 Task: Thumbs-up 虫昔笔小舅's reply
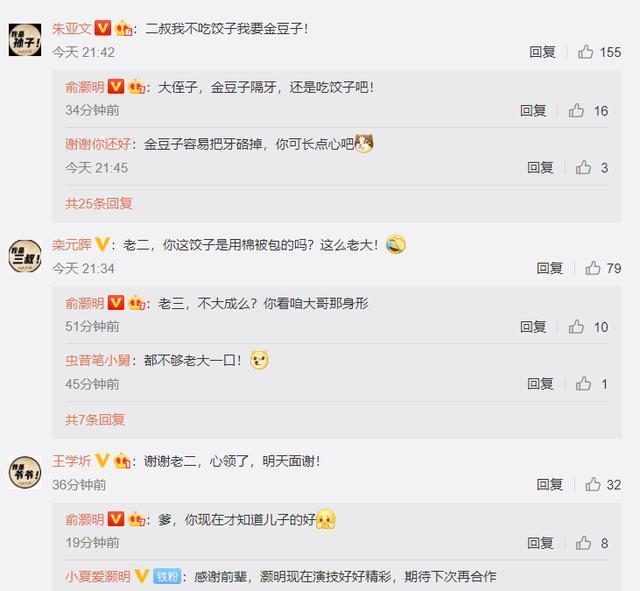coord(583,384)
